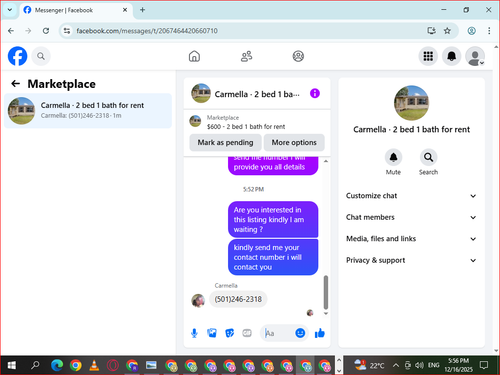
Task: Show hidden system tray icons arrow
Action: click(396, 365)
